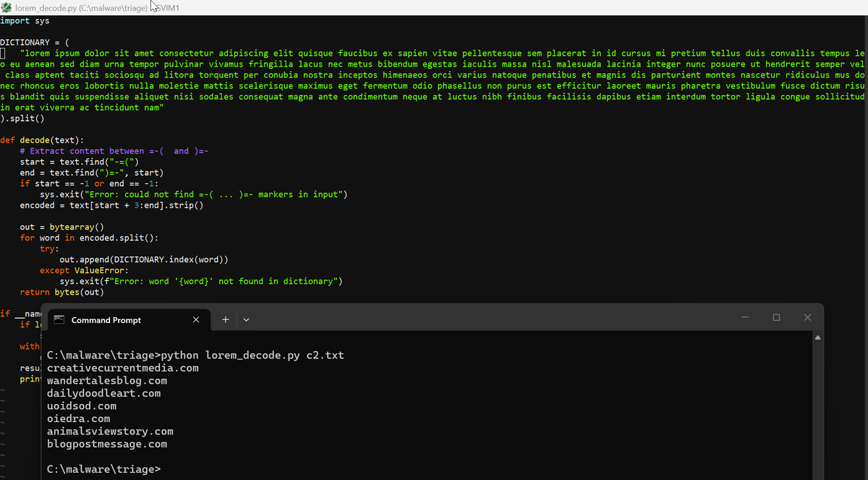Click the ').split()' line in the editor
The width and height of the screenshot is (868, 480).
click(x=22, y=119)
